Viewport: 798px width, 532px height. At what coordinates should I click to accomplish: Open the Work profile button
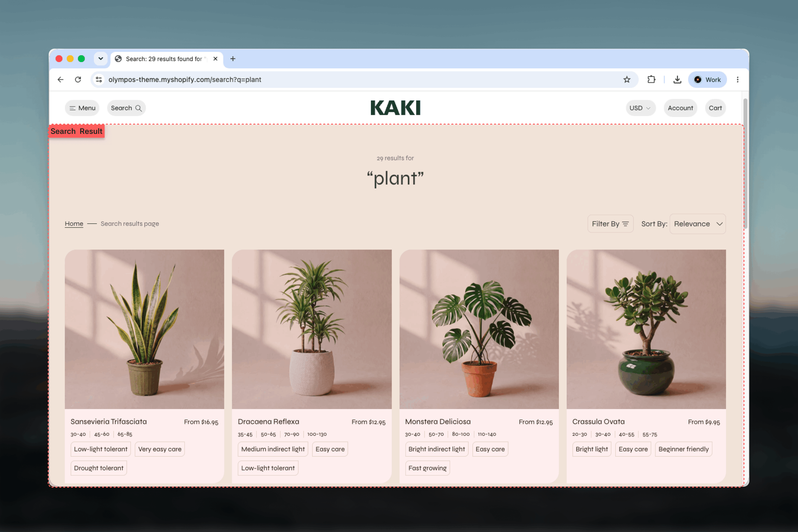(x=707, y=79)
